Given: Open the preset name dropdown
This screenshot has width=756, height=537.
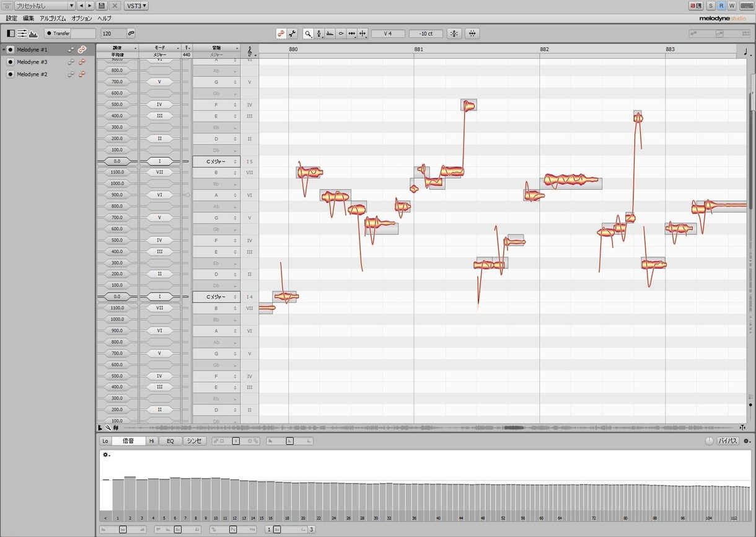Looking at the screenshot, I should pos(45,6).
